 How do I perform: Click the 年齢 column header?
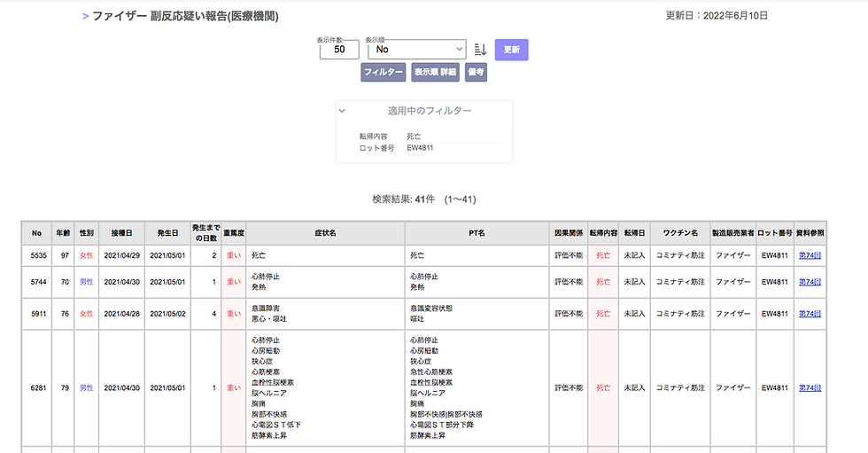coord(63,233)
